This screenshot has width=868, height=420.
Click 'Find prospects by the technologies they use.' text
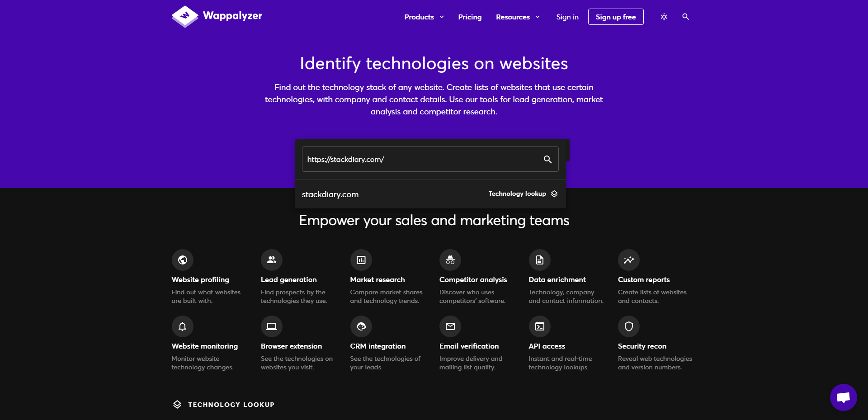pyautogui.click(x=294, y=297)
